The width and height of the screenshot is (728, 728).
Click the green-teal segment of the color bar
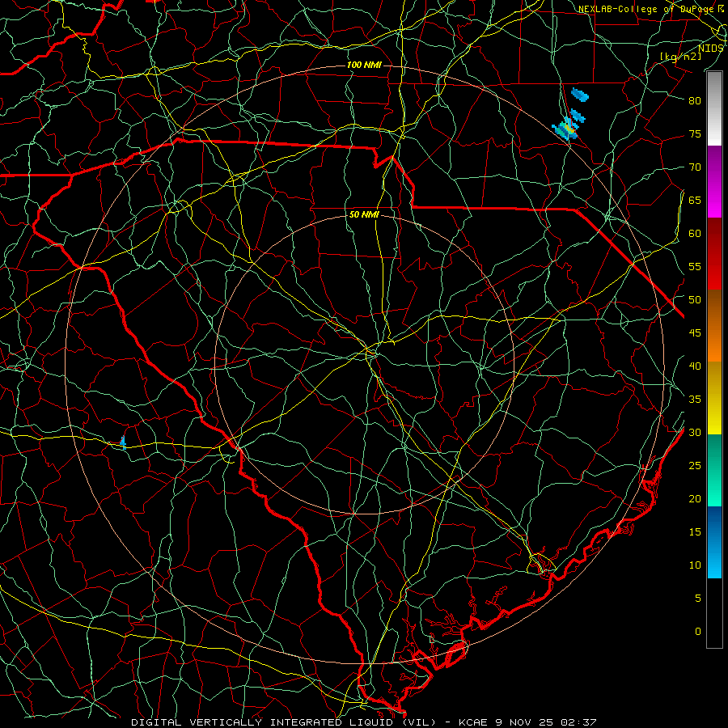pos(714,470)
